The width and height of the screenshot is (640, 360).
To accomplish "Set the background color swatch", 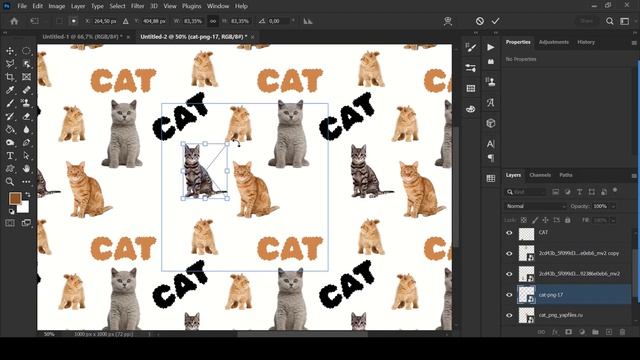I will pos(24,207).
